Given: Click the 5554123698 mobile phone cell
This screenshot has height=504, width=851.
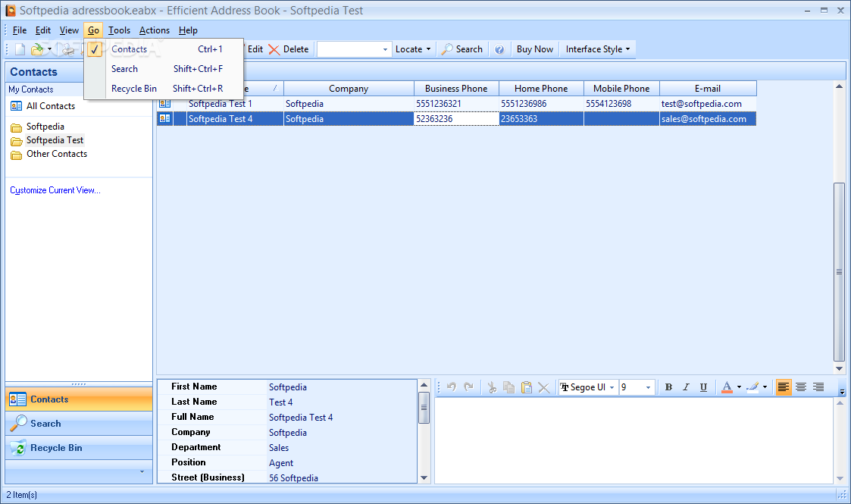Looking at the screenshot, I should click(621, 104).
